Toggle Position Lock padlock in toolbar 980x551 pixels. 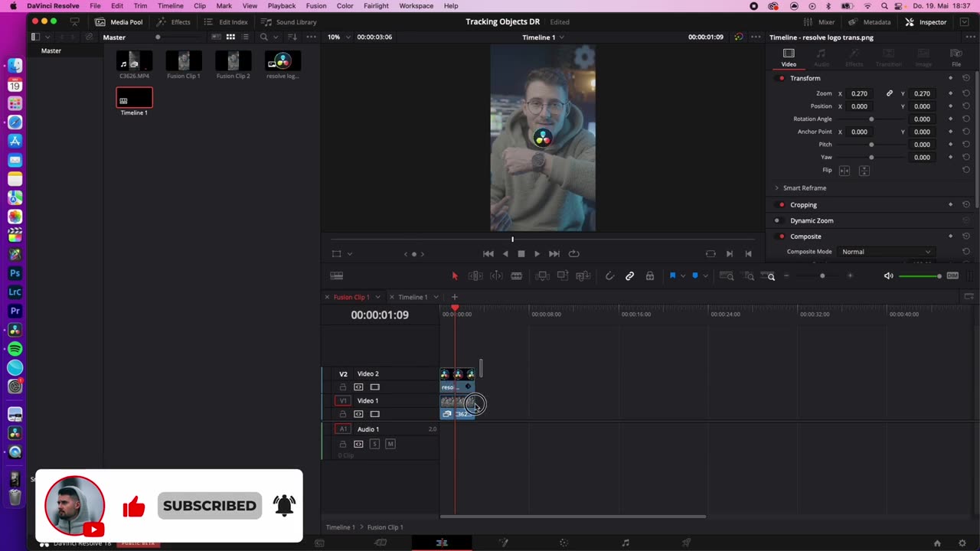click(x=650, y=276)
